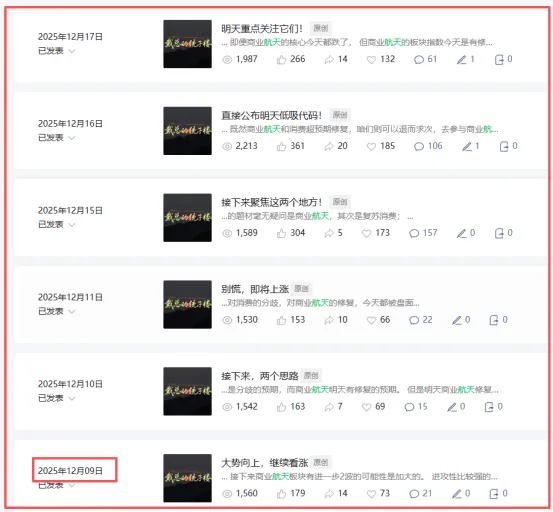Screen dimensions: 553x512
Task: Click the thumbnail of 接下来聚焦这两个地方 article
Action: [x=187, y=218]
